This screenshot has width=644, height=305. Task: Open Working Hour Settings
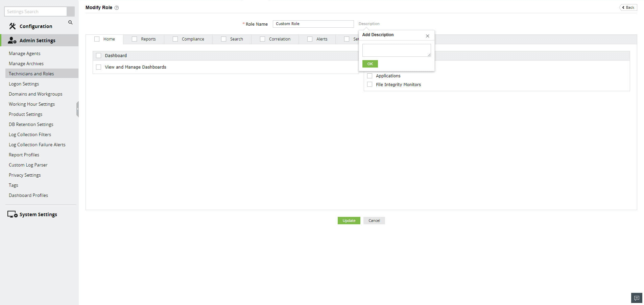coord(32,104)
